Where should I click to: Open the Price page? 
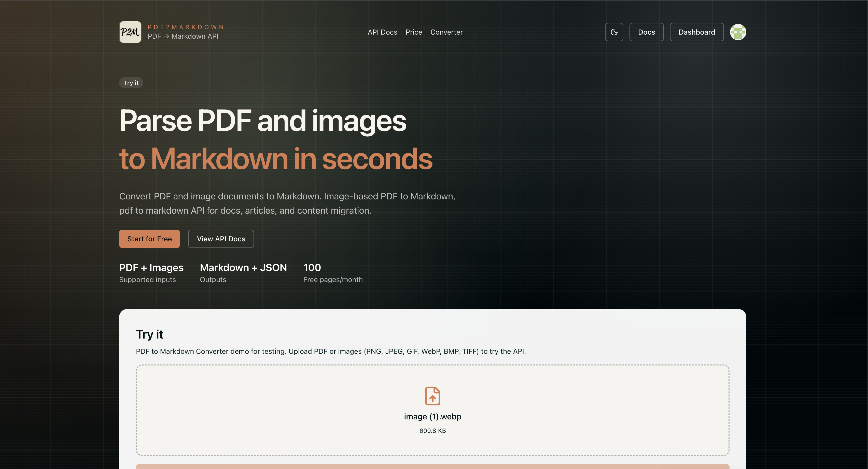[414, 32]
